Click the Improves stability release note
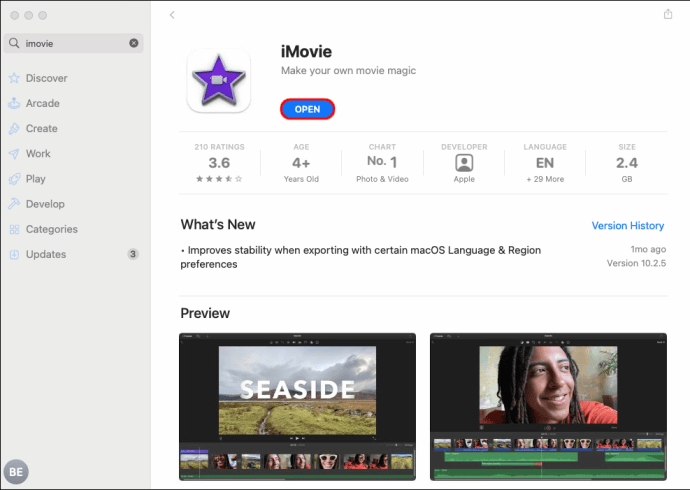Viewport: 690px width, 490px height. point(361,257)
